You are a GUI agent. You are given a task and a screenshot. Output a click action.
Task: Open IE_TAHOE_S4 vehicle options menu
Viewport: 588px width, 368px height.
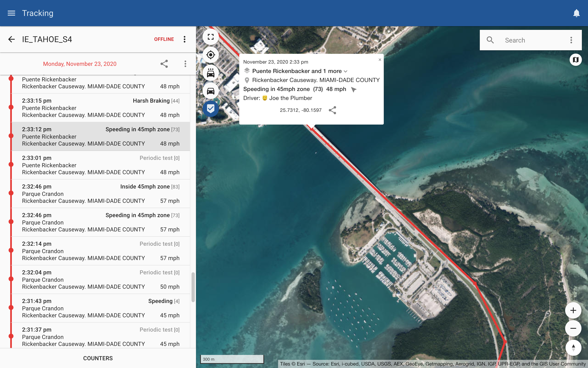185,39
